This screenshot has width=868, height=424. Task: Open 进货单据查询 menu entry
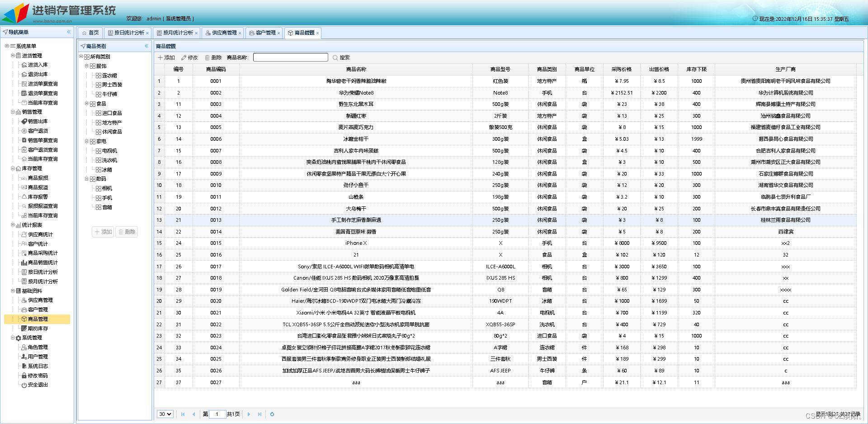(42, 84)
